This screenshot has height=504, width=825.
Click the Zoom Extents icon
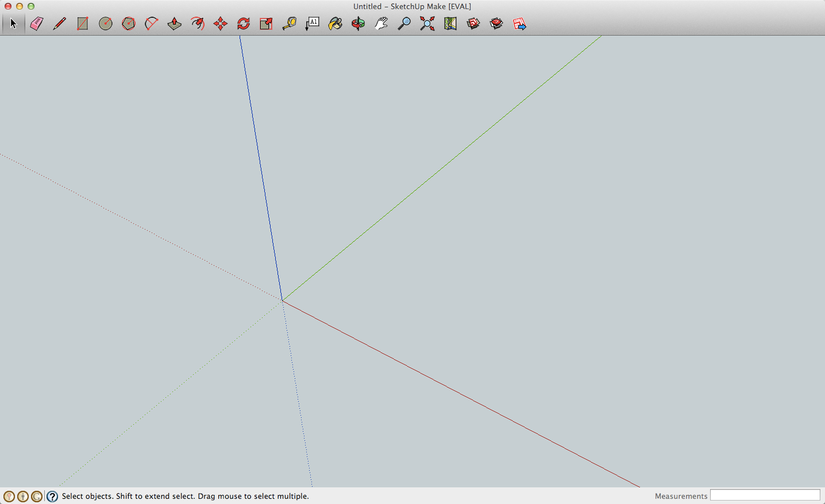tap(427, 24)
